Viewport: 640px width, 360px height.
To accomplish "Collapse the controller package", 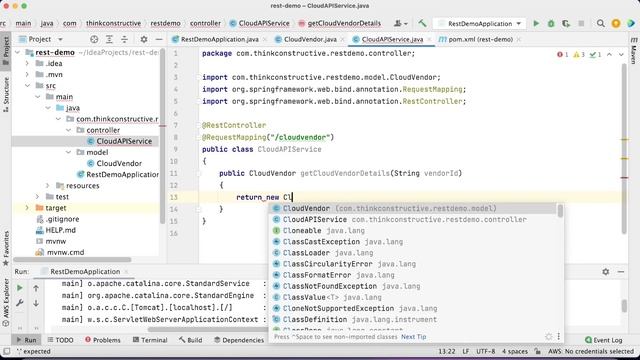I will pyautogui.click(x=68, y=130).
